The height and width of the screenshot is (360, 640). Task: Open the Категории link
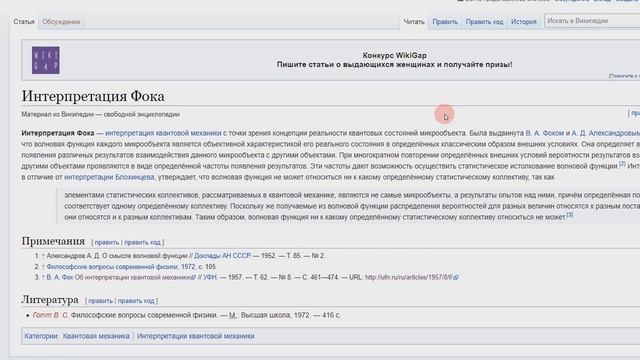(41, 336)
